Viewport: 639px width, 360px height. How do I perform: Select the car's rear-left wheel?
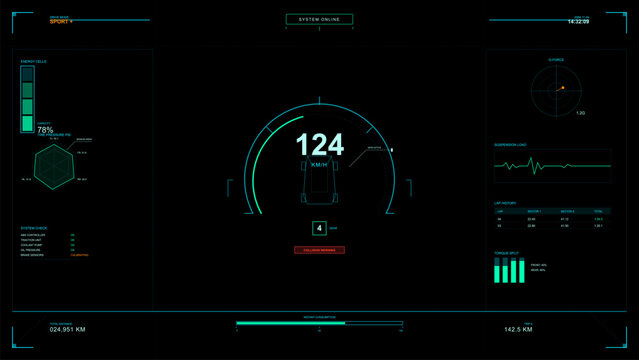[304, 198]
